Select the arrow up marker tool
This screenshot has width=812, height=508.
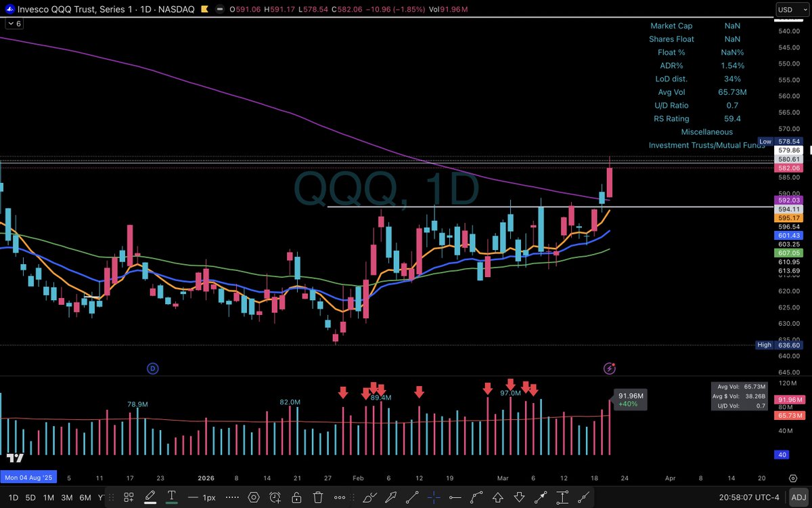(498, 496)
